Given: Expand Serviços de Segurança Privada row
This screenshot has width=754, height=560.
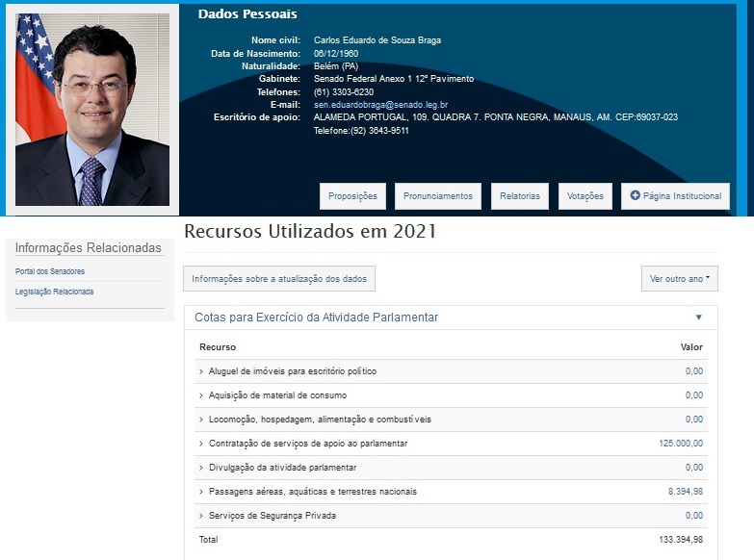Looking at the screenshot, I should [x=272, y=516].
